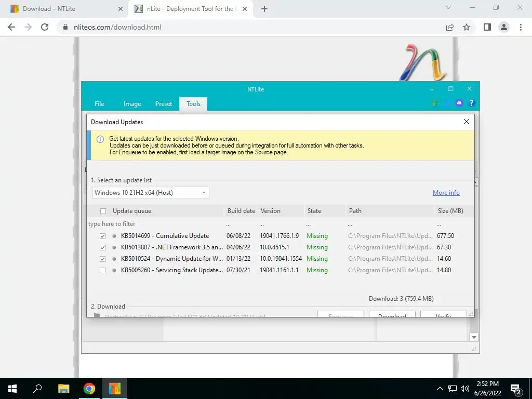Open File Explorer from the taskbar
This screenshot has width=532, height=399.
(x=63, y=389)
